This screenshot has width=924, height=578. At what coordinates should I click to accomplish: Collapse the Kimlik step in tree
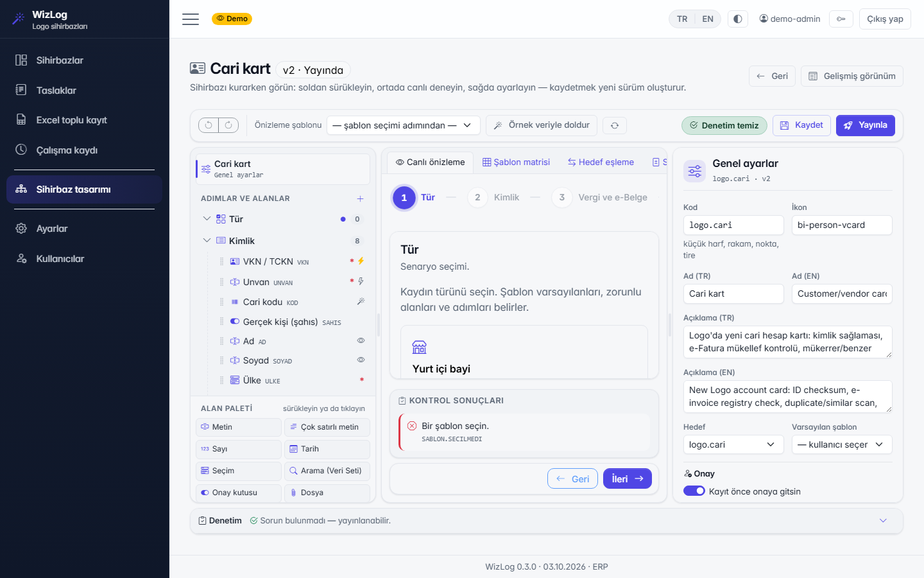pos(207,241)
